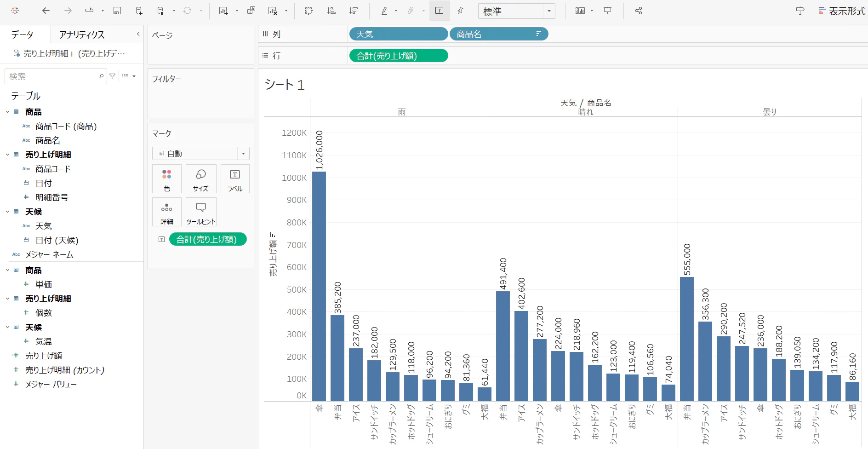Switch to the アナリティクス tab
Viewport: 868px width, 449px height.
click(82, 35)
